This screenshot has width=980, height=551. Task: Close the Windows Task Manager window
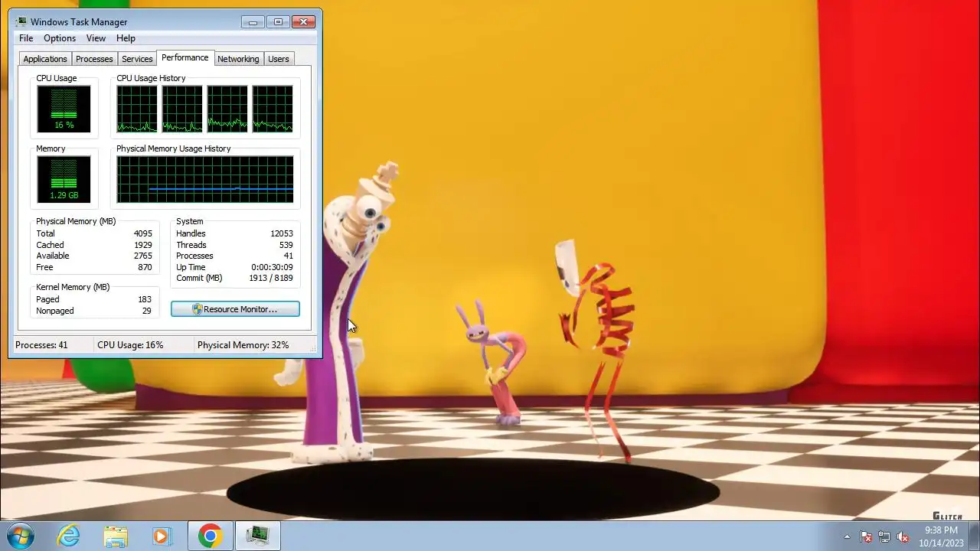304,21
